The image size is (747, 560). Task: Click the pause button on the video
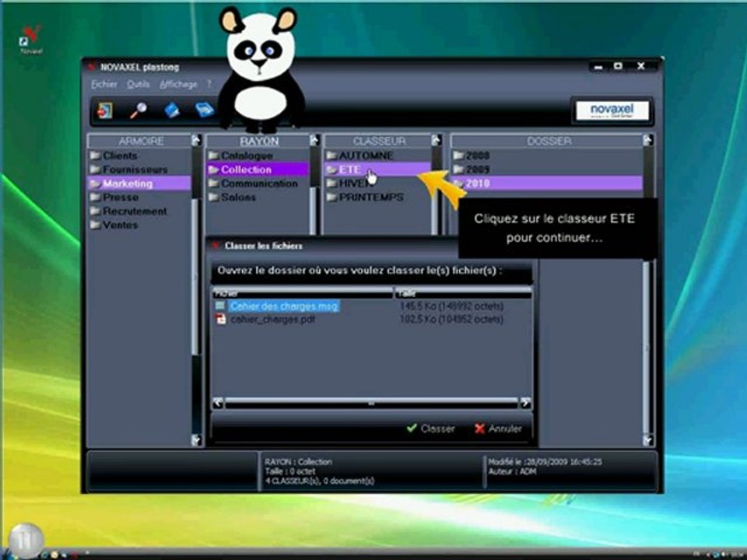[25, 541]
